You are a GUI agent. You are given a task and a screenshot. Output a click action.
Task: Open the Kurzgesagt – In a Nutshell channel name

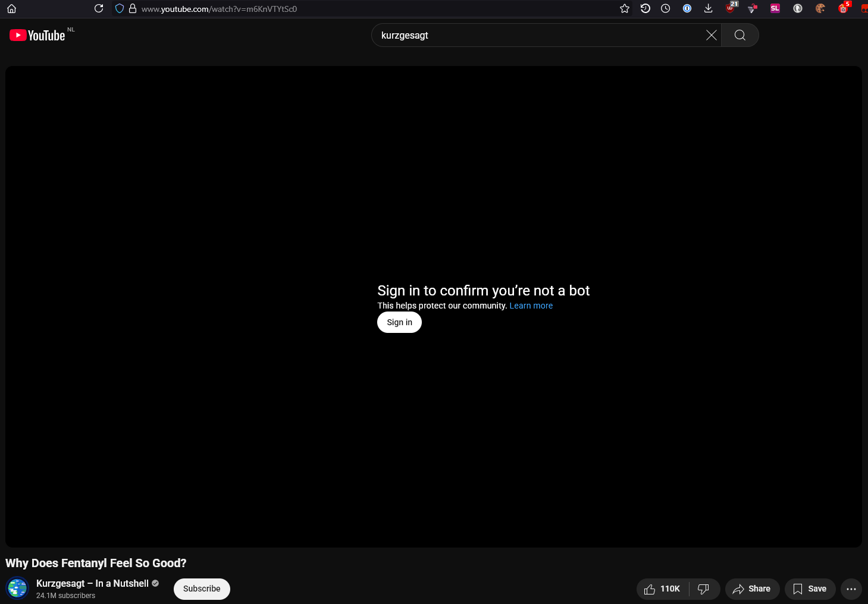coord(92,583)
